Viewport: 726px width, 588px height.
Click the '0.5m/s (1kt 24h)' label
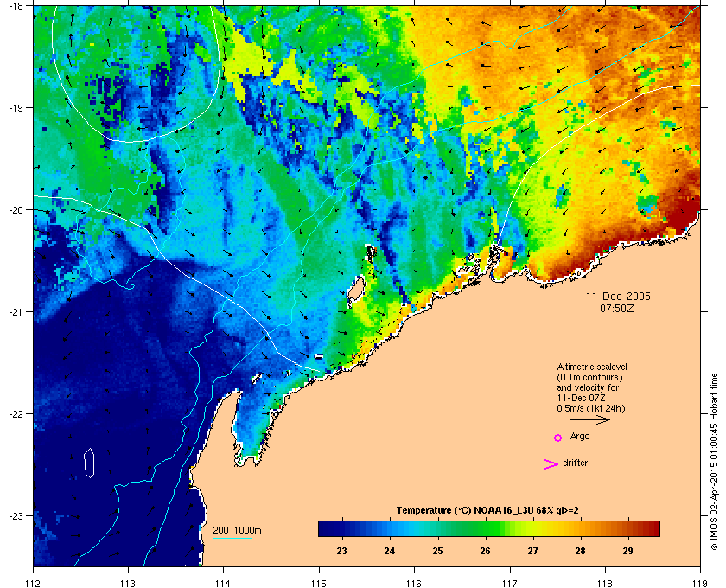tap(591, 409)
